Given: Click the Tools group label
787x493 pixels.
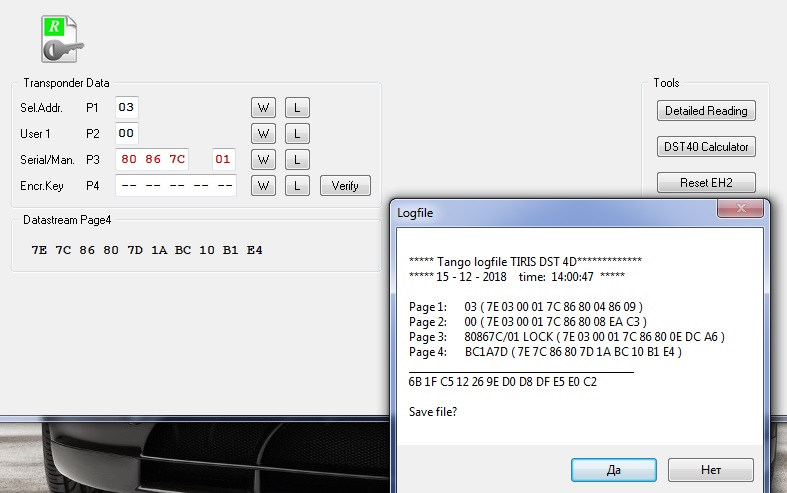Looking at the screenshot, I should pyautogui.click(x=666, y=83).
